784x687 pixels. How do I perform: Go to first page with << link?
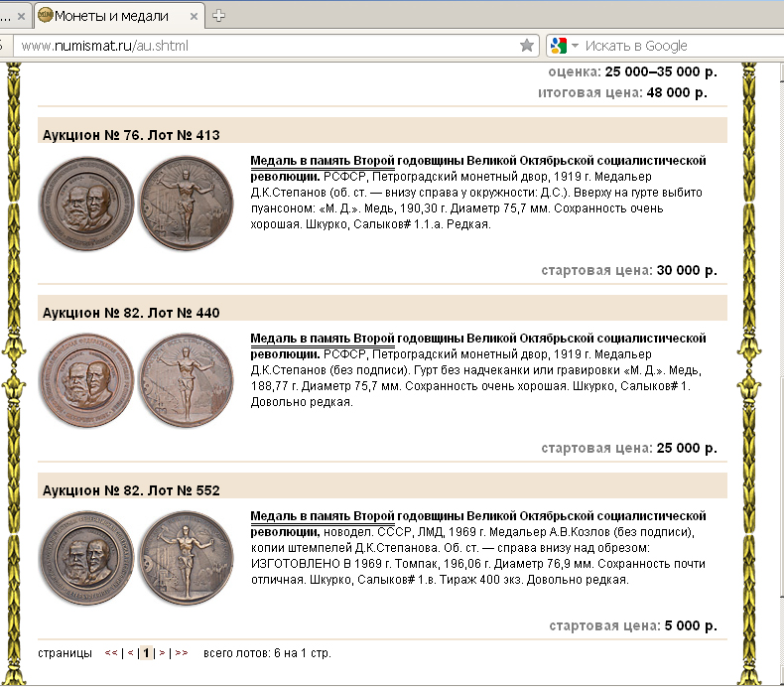pyautogui.click(x=111, y=653)
